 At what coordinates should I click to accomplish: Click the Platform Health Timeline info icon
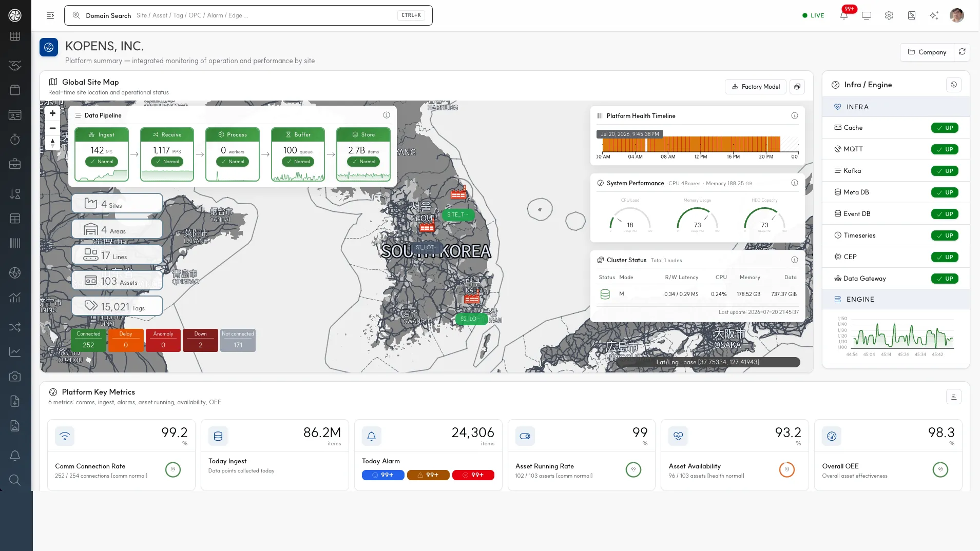coord(795,116)
